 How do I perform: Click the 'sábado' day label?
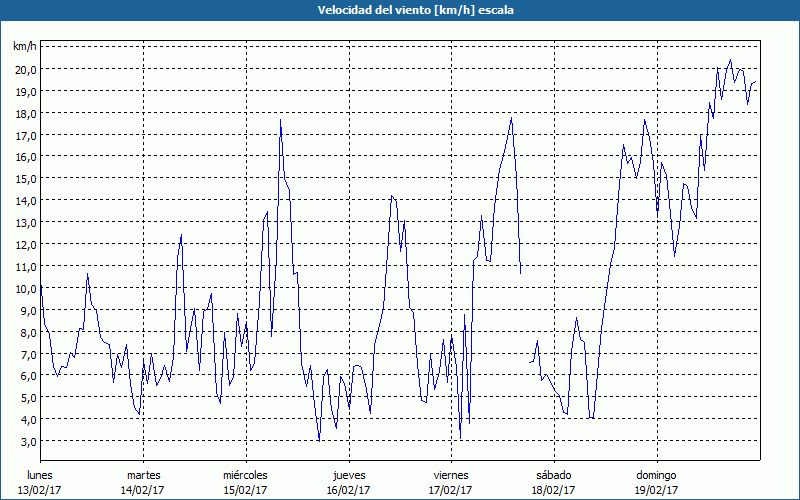coord(553,475)
